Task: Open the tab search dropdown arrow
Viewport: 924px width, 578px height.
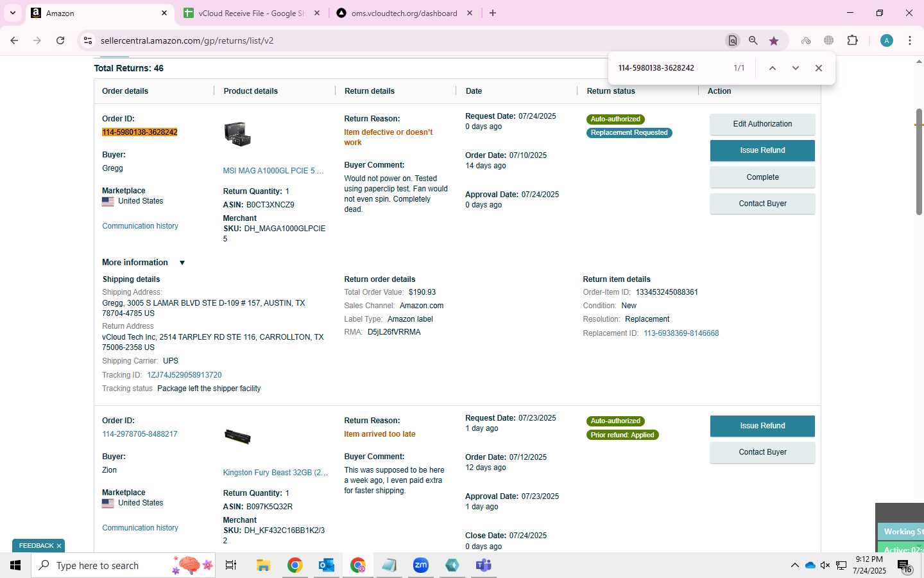Action: 12,13
